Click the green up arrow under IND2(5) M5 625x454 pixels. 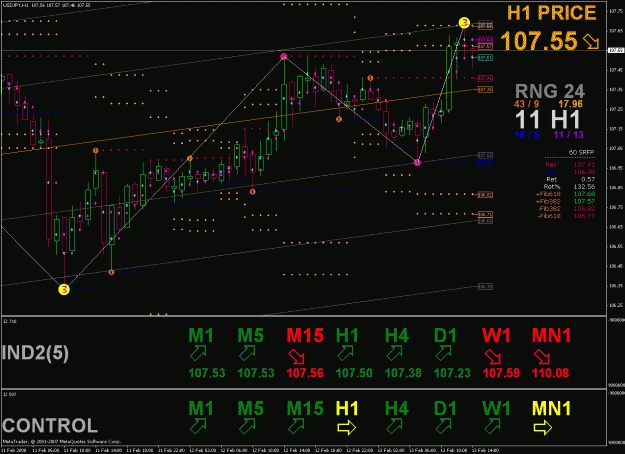[247, 354]
